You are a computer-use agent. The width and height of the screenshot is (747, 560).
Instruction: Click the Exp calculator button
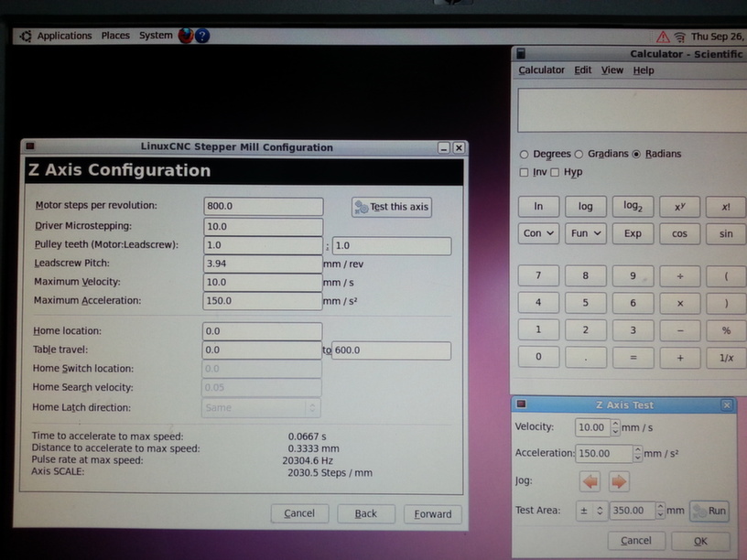[633, 233]
